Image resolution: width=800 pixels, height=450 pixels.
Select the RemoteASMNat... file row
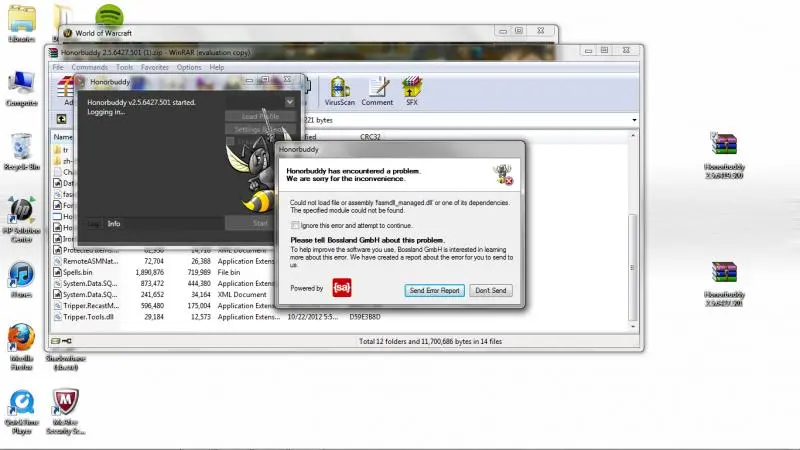pos(163,261)
